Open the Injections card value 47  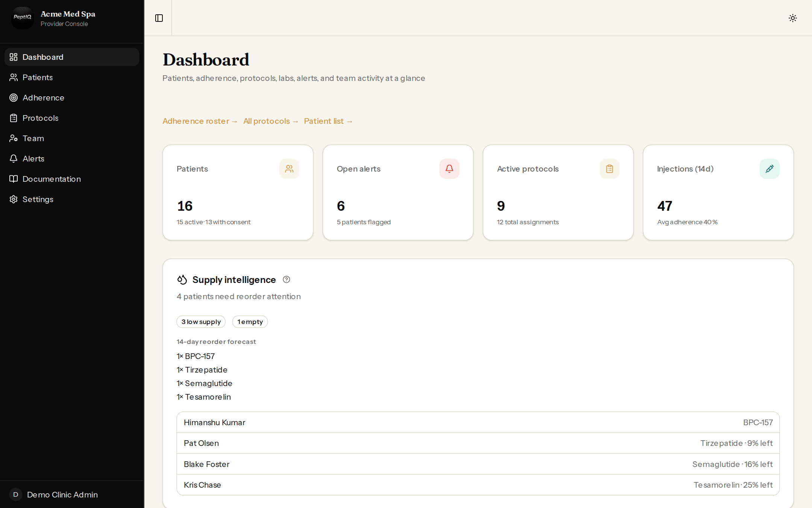665,206
